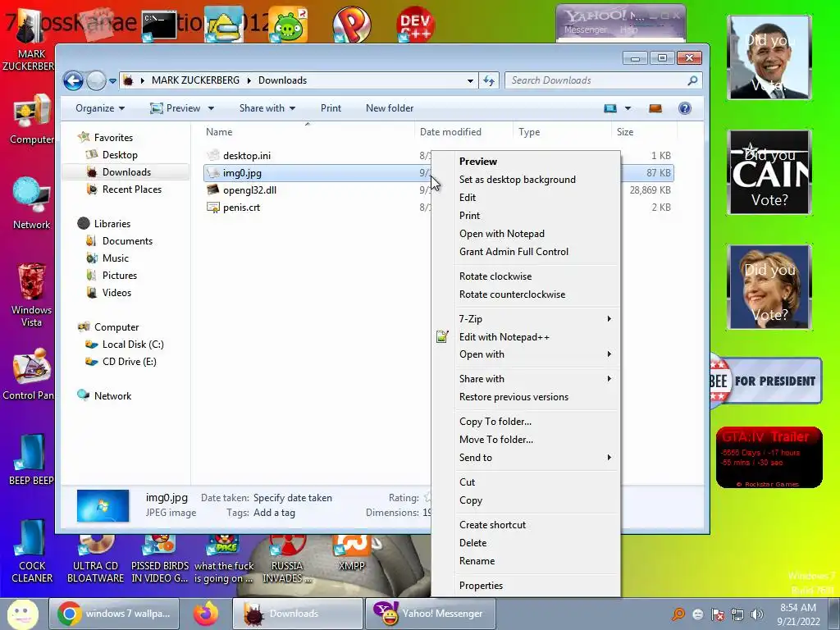
Task: Open the Organize menu
Action: [100, 108]
